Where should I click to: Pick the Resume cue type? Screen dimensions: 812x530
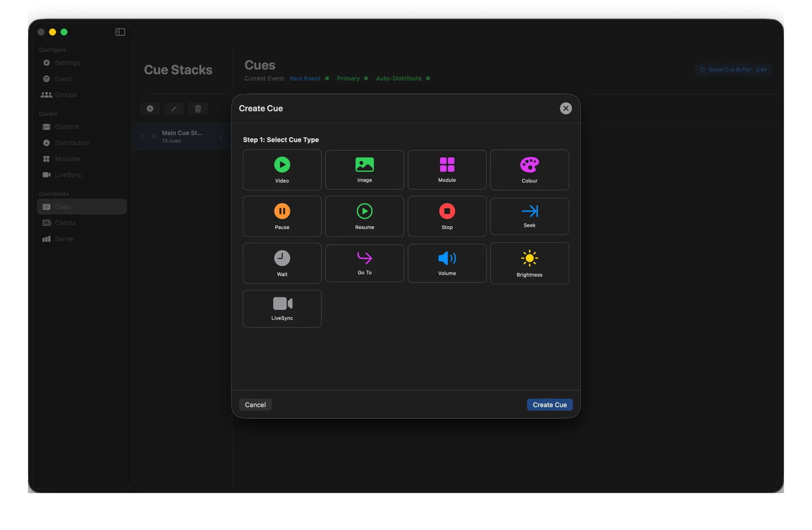[364, 216]
